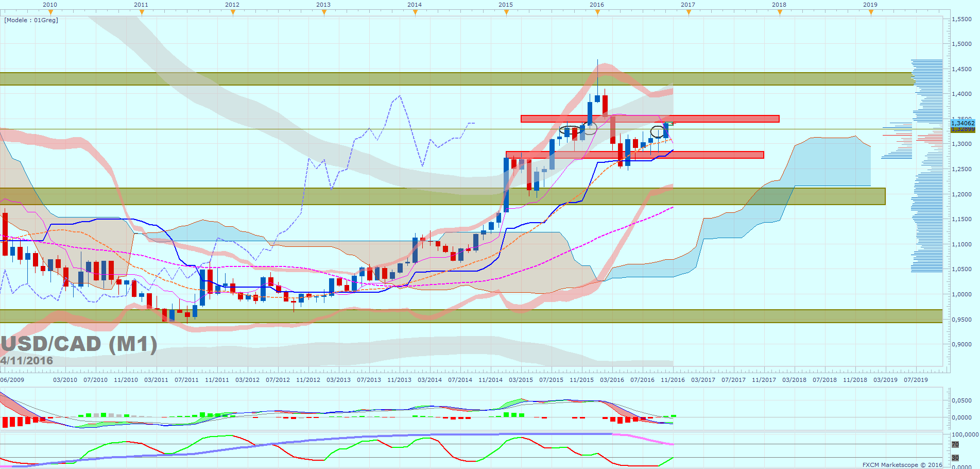Screen dimensions: 980x469
Task: Click the 07/2019 date axis label
Action: 916,380
